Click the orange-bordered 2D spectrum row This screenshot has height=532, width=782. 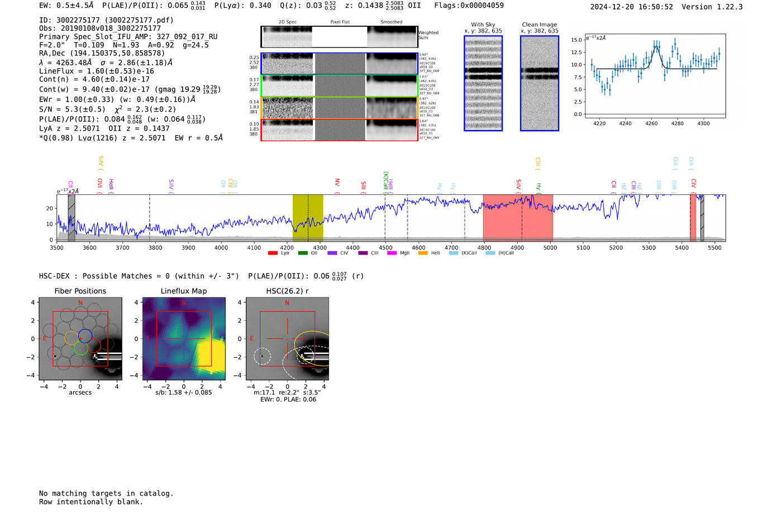tap(340, 108)
